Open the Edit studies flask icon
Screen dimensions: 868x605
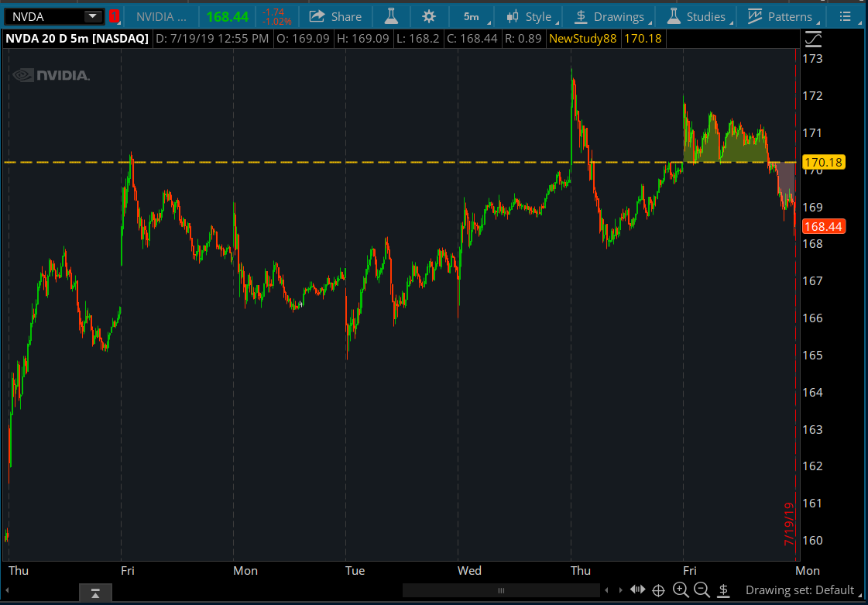pos(391,16)
